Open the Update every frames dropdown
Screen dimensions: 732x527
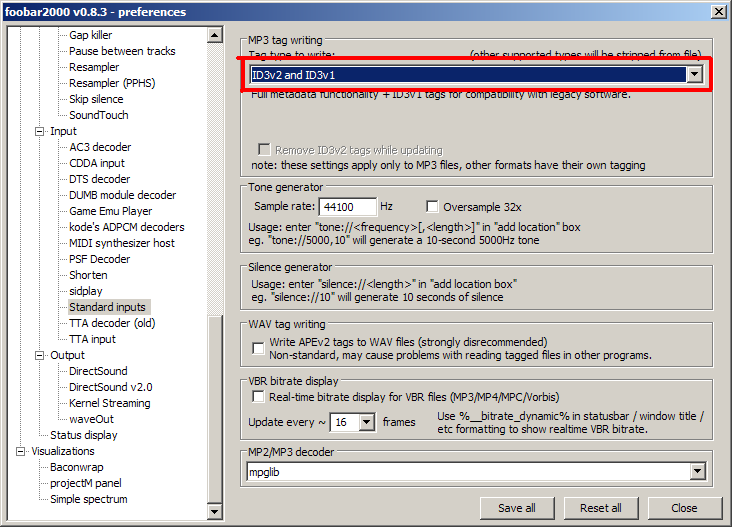367,422
